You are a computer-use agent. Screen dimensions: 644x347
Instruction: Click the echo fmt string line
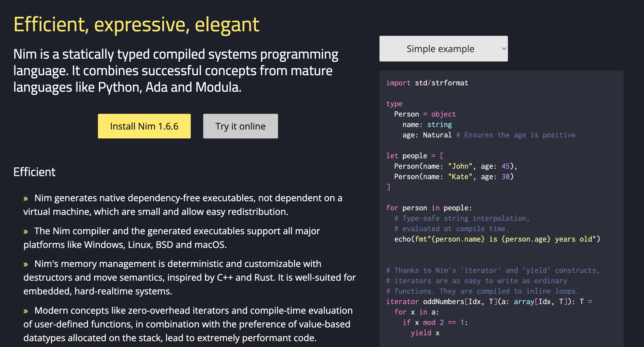click(497, 239)
